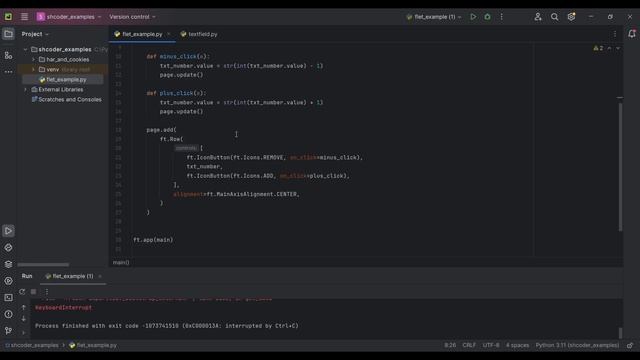Expand the venv folder
640x360 pixels.
[33, 69]
